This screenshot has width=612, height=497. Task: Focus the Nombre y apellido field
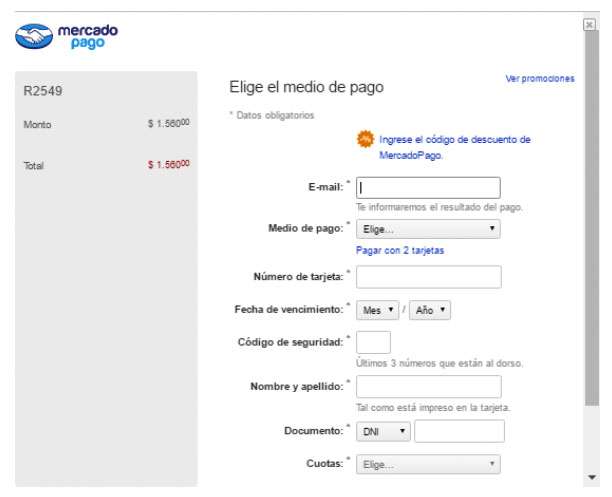click(x=429, y=387)
